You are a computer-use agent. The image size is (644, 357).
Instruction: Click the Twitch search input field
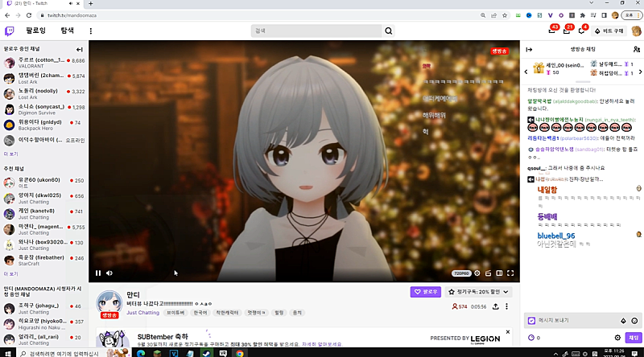pyautogui.click(x=316, y=31)
